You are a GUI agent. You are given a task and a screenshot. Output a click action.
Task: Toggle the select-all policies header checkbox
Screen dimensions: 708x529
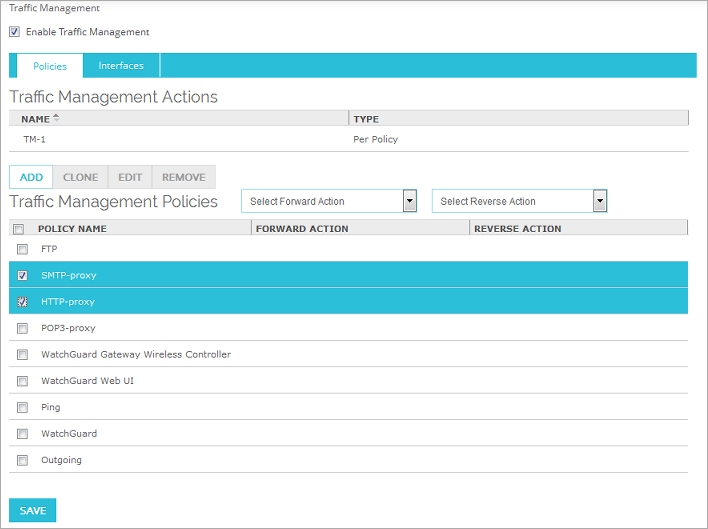[x=18, y=229]
